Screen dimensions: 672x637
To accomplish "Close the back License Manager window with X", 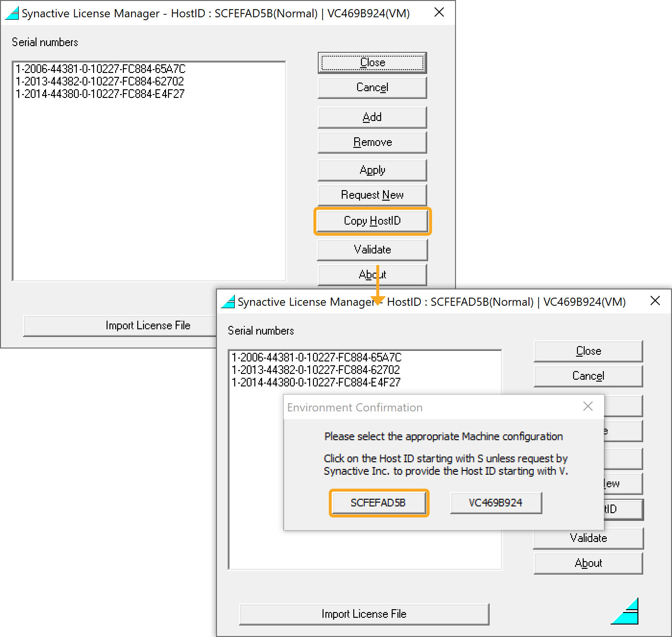I will pos(439,12).
